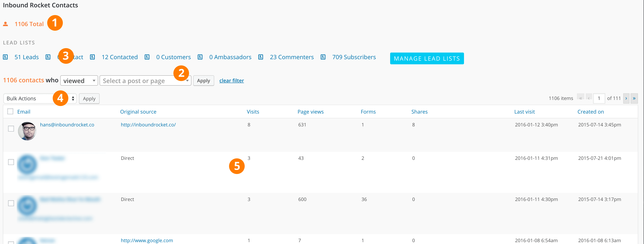Click the last page double-arrow icon

click(634, 98)
